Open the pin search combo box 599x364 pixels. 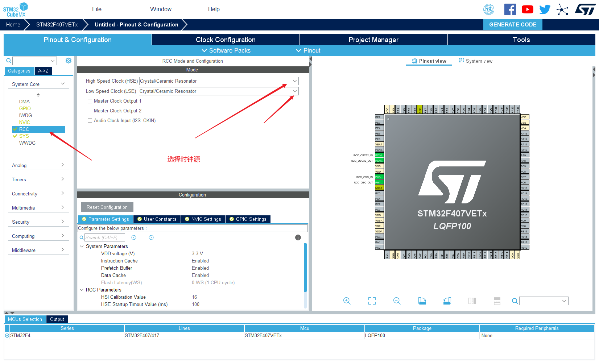pos(544,301)
